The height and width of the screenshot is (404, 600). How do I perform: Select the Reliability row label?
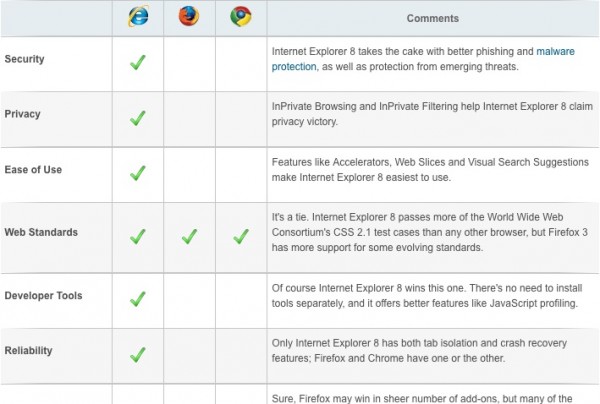28,351
